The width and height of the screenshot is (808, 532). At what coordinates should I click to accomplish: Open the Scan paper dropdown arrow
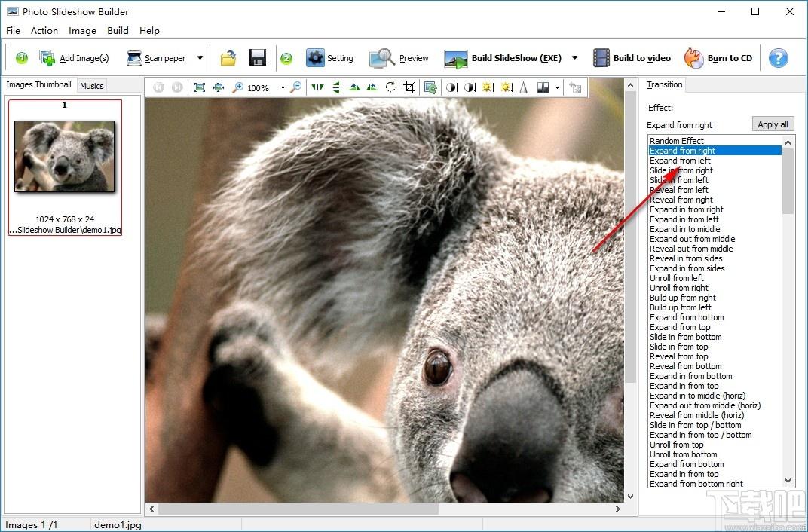click(x=200, y=58)
